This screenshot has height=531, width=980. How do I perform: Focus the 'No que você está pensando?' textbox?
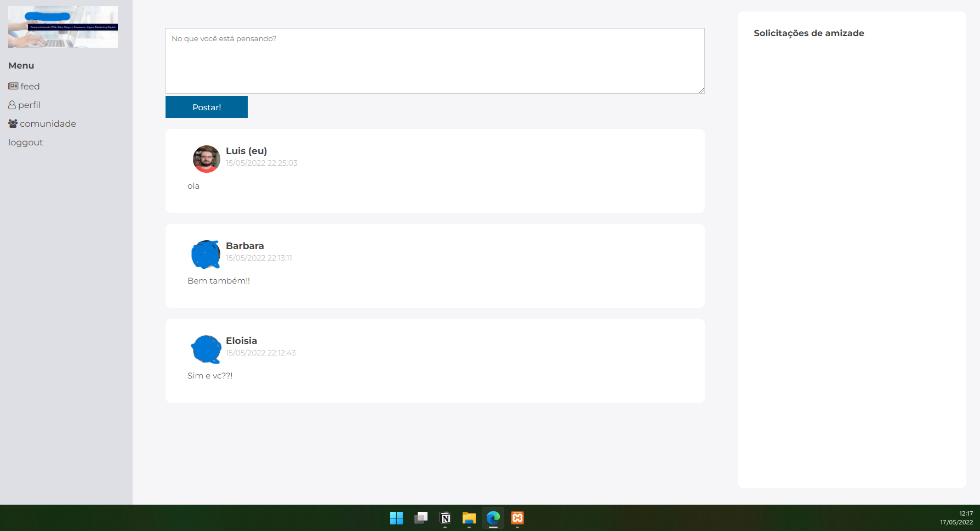435,61
